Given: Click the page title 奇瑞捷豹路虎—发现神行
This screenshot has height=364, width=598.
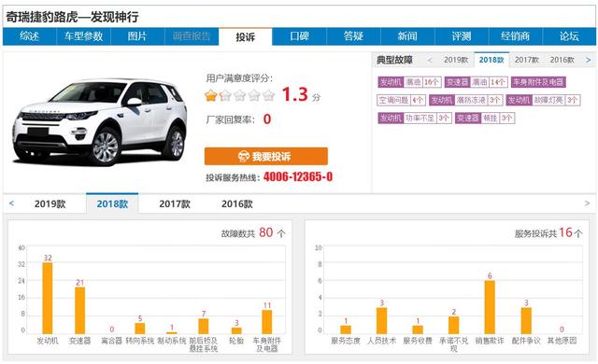Looking at the screenshot, I should coord(72,17).
